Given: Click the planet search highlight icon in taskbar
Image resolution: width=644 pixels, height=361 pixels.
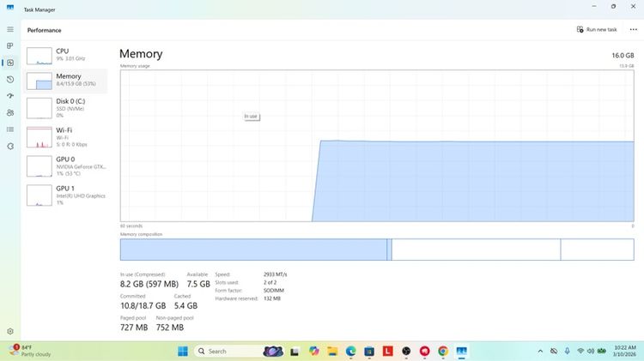Looking at the screenshot, I should [273, 352].
